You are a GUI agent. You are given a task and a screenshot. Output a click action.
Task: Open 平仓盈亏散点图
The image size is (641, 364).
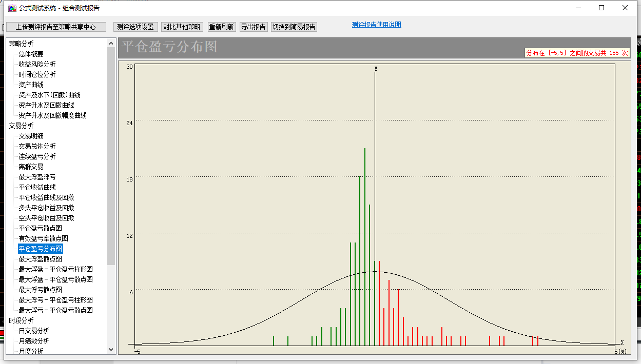(x=41, y=228)
